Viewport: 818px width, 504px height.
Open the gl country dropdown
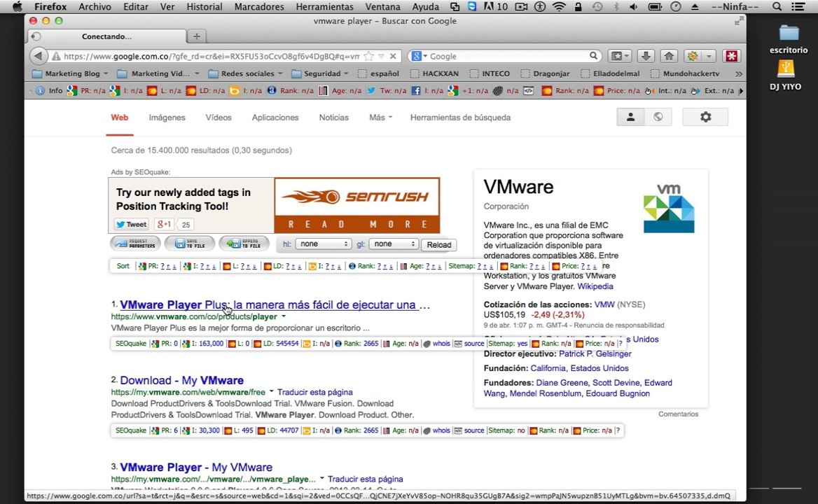[393, 244]
